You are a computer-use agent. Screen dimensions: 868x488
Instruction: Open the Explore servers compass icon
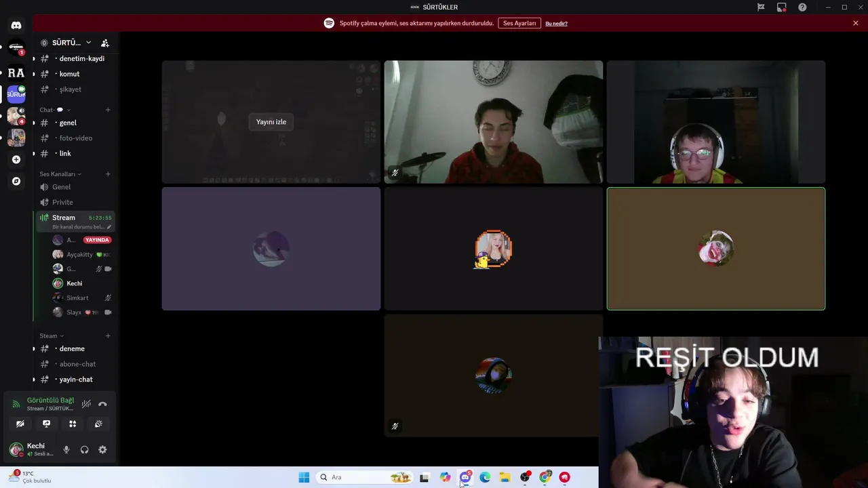[x=16, y=181]
